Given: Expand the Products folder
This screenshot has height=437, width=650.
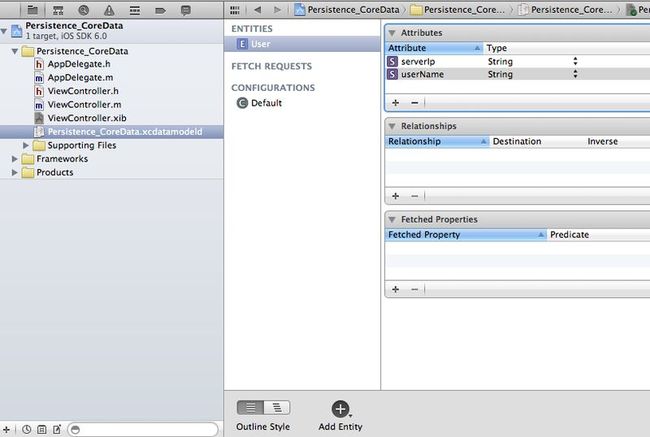Looking at the screenshot, I should [x=15, y=172].
